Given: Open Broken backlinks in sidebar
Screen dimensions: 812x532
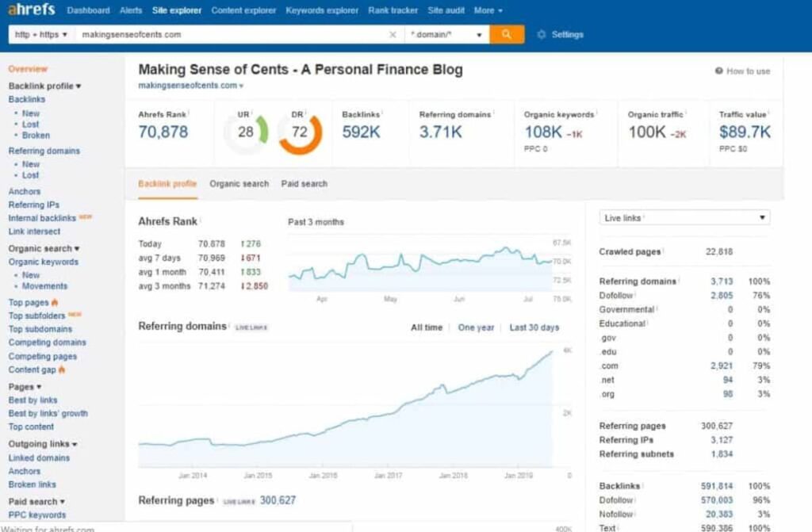Looking at the screenshot, I should point(36,136).
